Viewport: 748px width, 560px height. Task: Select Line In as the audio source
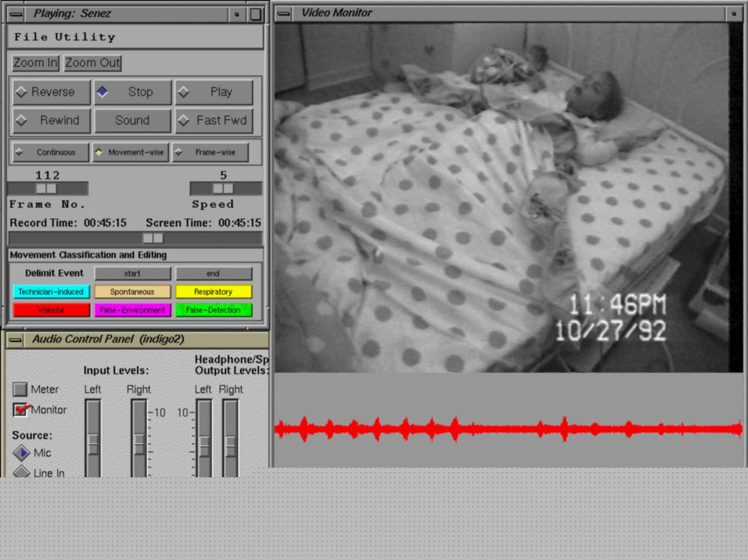[x=21, y=472]
